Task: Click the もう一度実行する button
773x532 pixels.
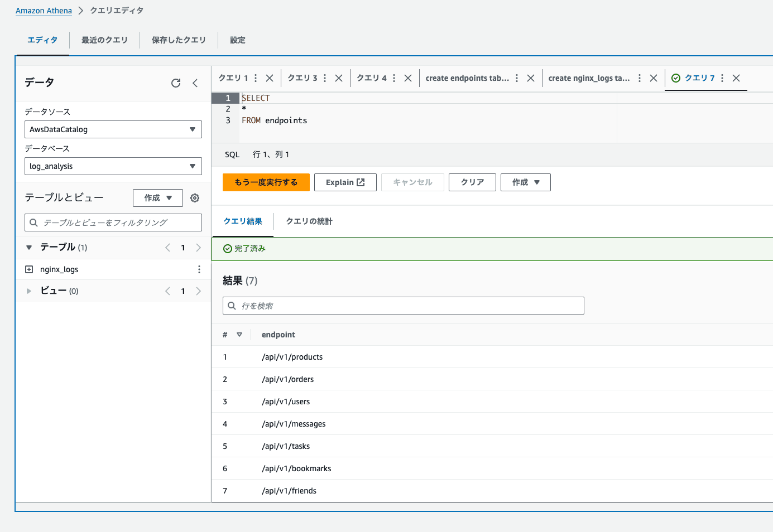Action: tap(266, 182)
